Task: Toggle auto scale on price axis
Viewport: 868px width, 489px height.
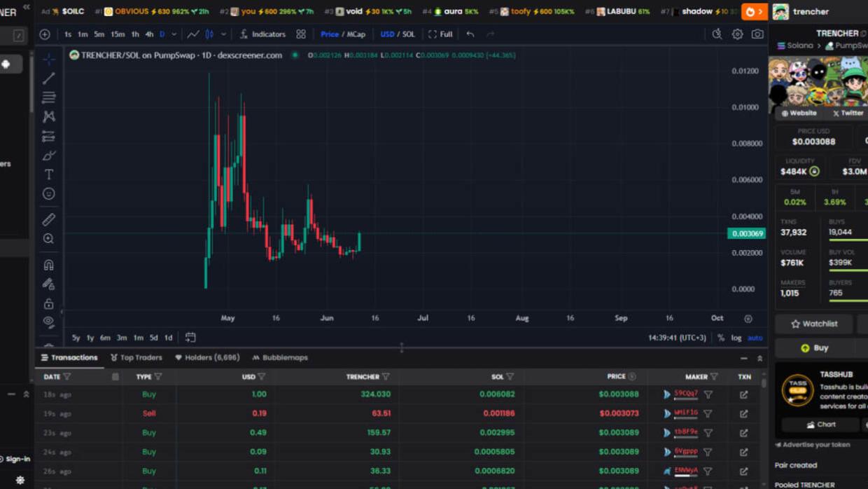Action: point(755,338)
